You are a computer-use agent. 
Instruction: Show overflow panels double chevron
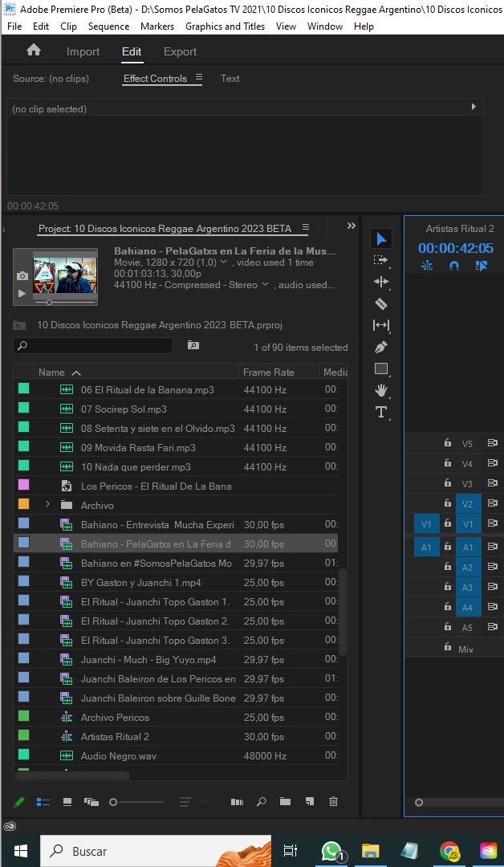click(351, 226)
